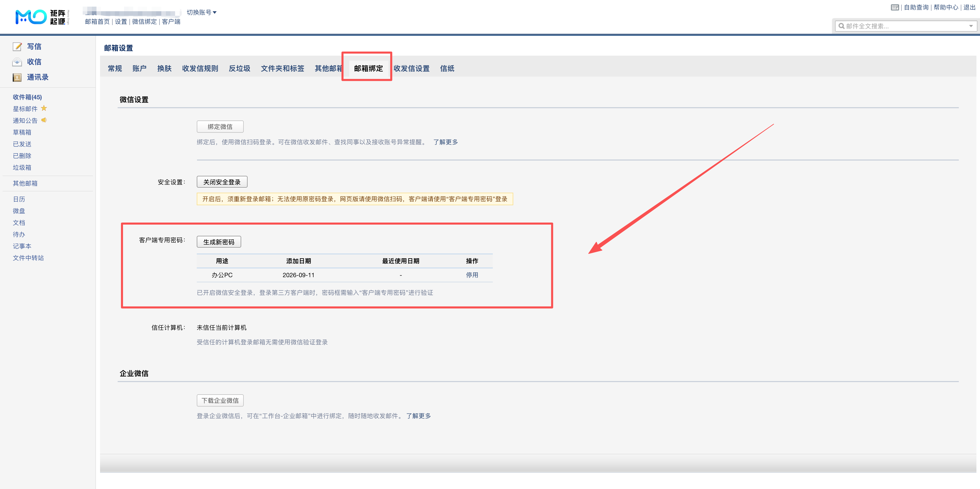Click the speaker icon beside 通知公告

pos(44,120)
